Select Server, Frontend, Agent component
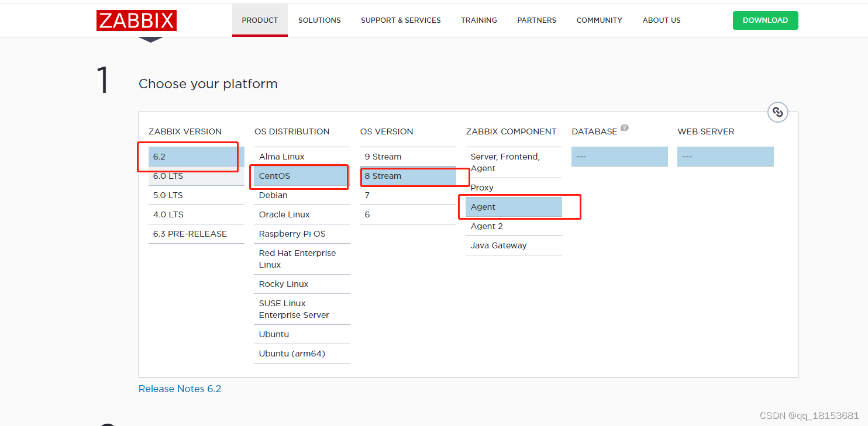 click(514, 162)
